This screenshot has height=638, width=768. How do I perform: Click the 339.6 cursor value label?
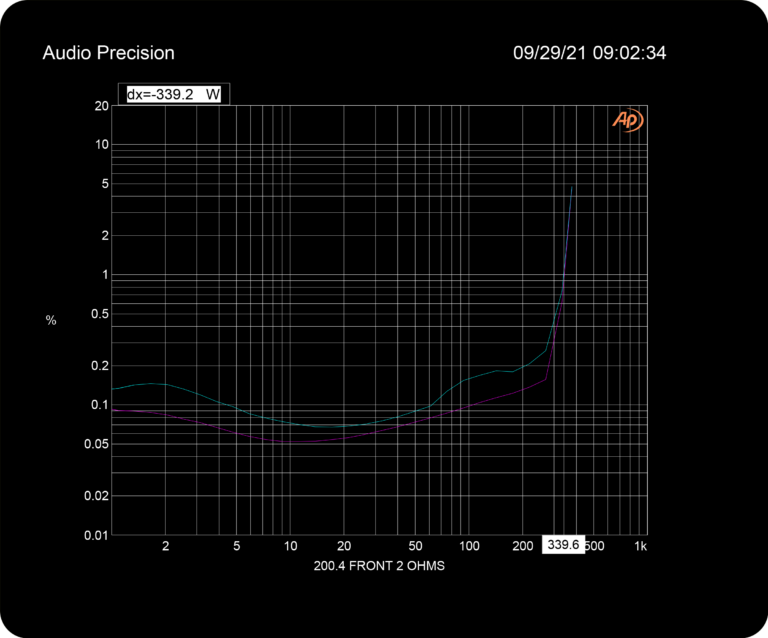point(563,544)
